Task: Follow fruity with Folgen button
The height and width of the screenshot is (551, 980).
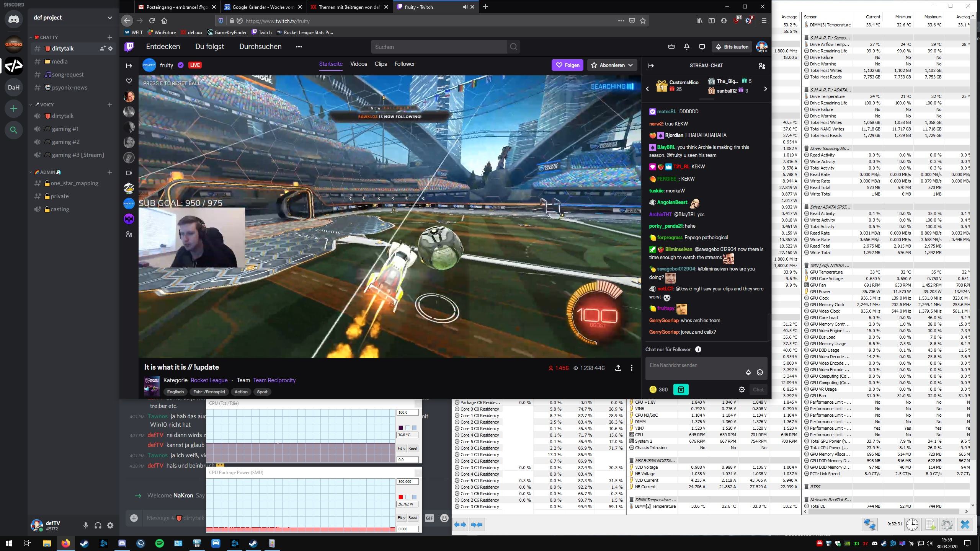Action: coord(567,65)
